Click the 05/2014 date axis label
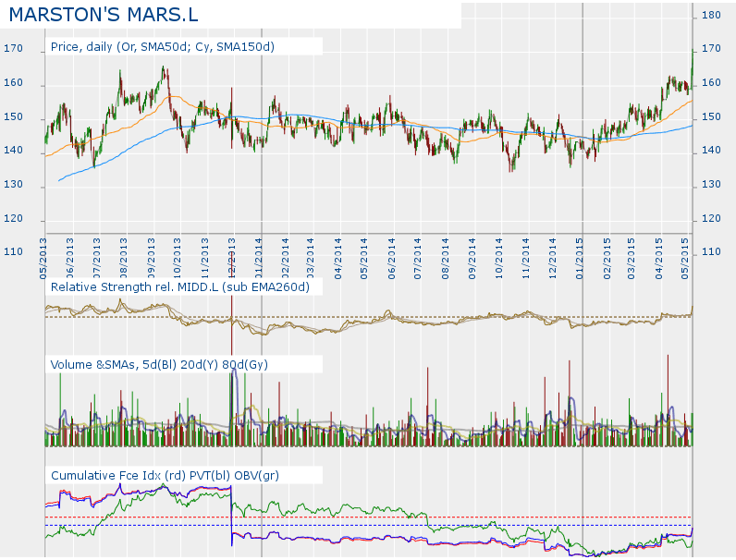This screenshot has height=560, width=736. [x=364, y=259]
